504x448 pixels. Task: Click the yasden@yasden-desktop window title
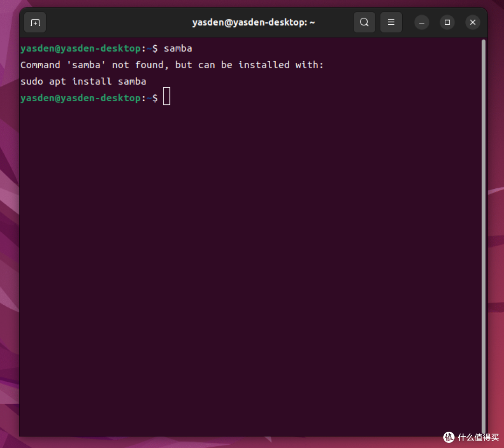pos(253,22)
